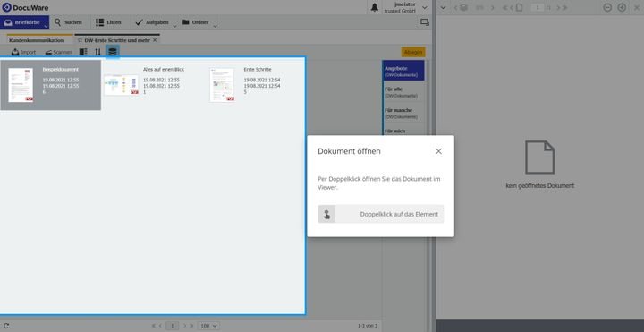
Task: Click the viewer page icon
Action: (x=520, y=7)
